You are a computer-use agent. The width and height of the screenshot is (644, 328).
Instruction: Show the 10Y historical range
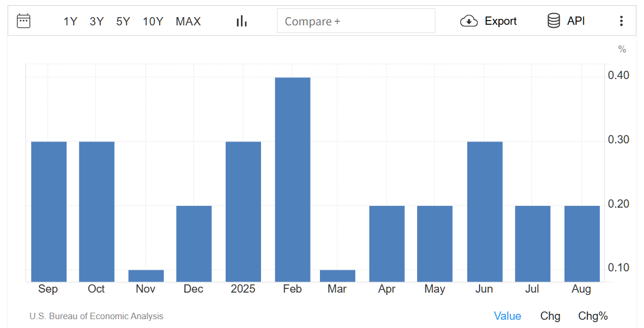click(153, 22)
